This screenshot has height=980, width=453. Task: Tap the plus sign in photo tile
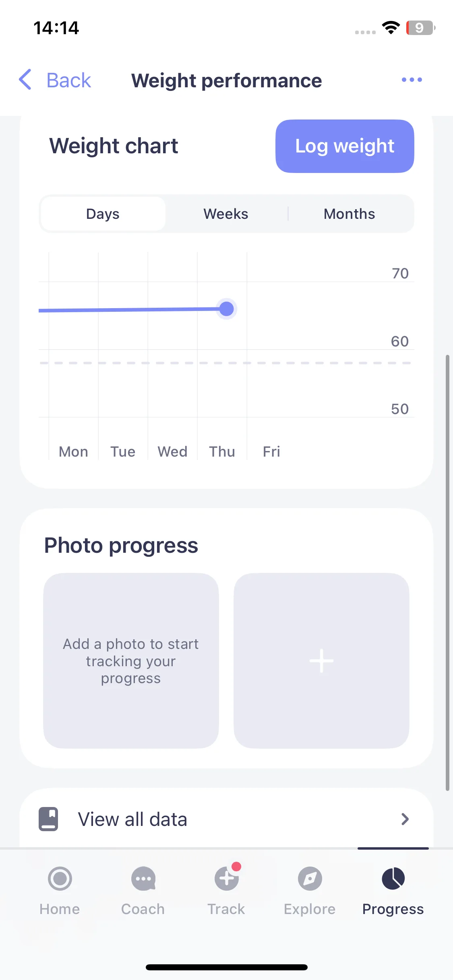321,661
